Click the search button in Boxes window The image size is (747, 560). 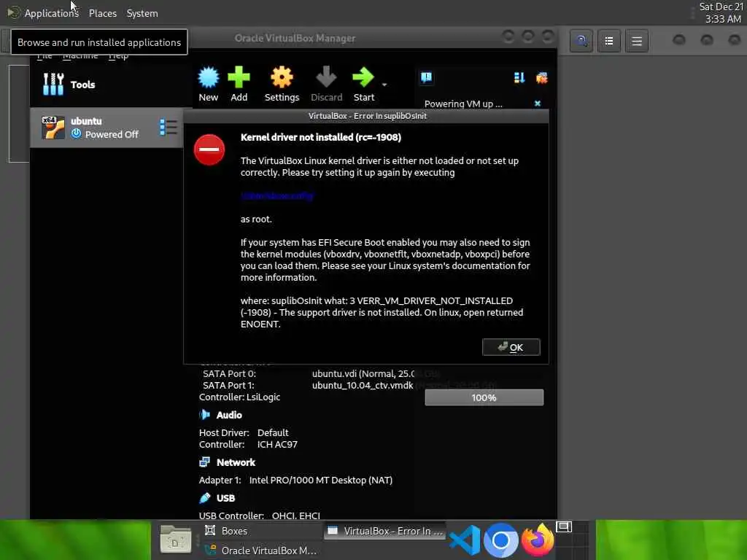tap(581, 41)
